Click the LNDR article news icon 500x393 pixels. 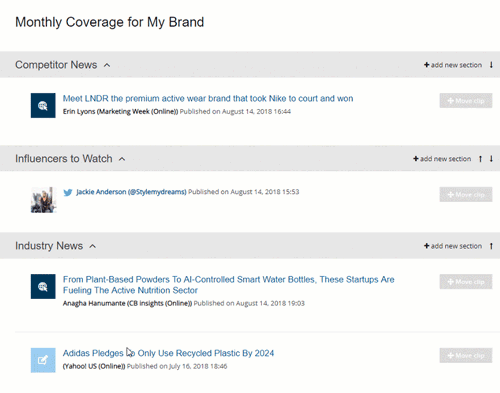[x=43, y=105]
